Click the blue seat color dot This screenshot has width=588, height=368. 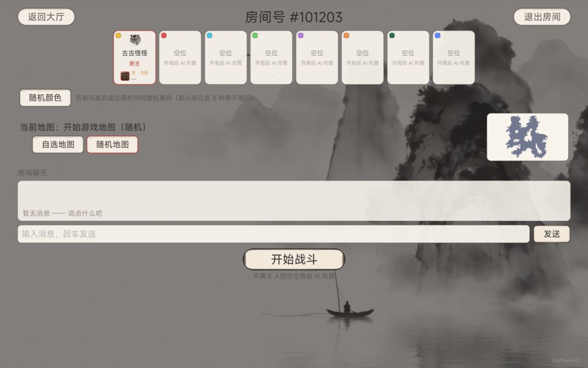click(438, 35)
